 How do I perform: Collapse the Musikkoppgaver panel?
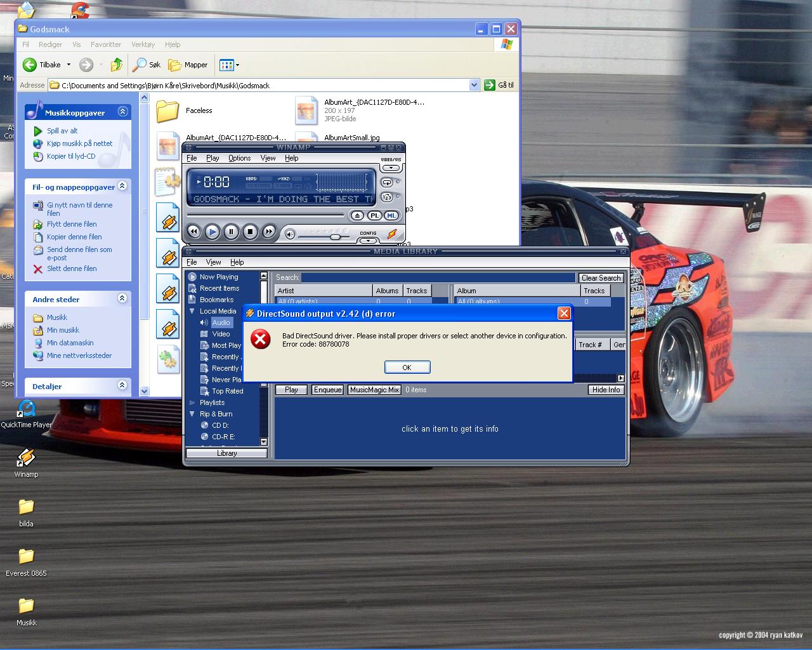click(x=123, y=112)
